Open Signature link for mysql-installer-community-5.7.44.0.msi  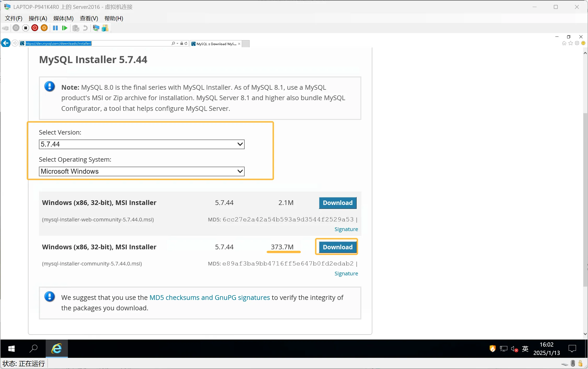346,274
